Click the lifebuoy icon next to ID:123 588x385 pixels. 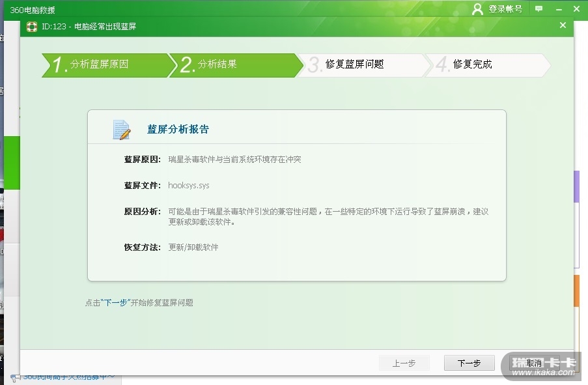click(32, 27)
